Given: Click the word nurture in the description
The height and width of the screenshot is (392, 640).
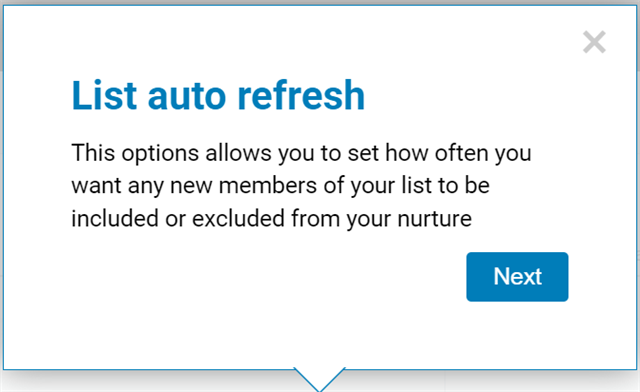Looking at the screenshot, I should [x=435, y=219].
